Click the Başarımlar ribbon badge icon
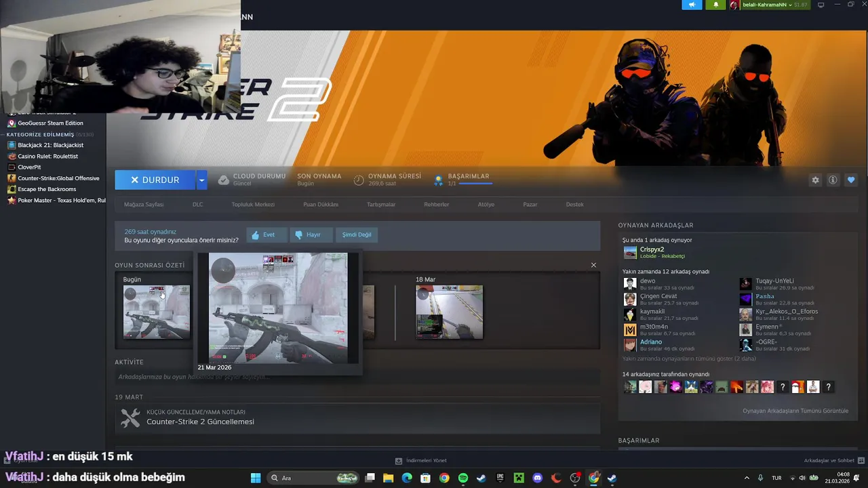The height and width of the screenshot is (488, 868). point(439,180)
